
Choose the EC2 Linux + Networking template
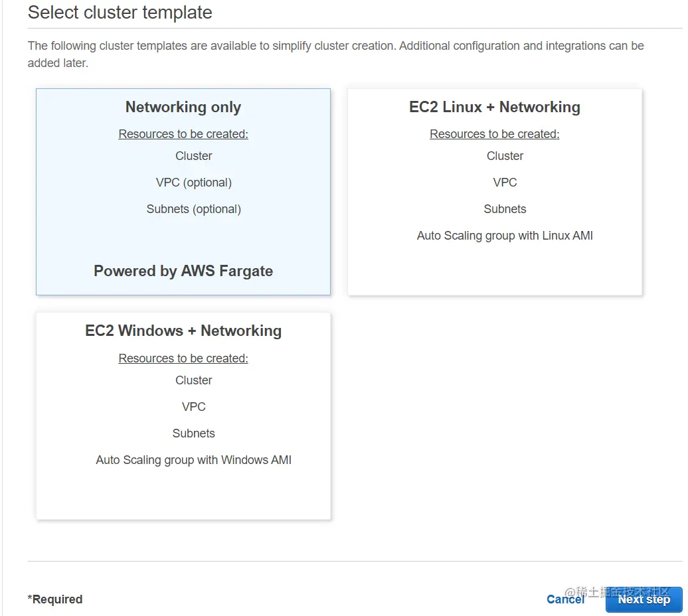point(494,108)
